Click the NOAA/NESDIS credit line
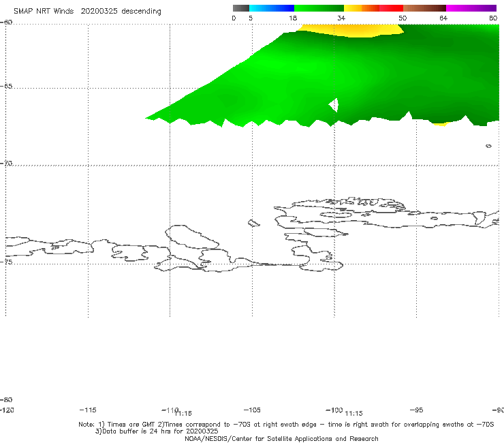The image size is (504, 443). point(281,438)
